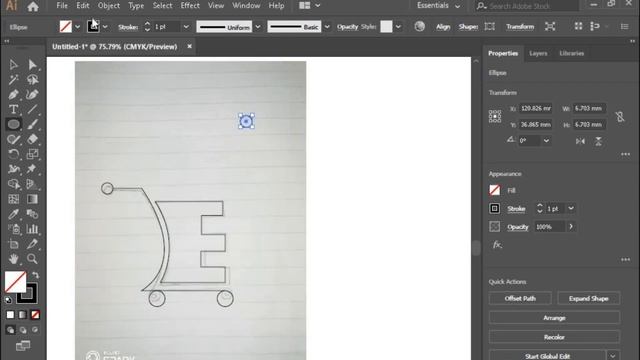Open Align panel link
Screen dimensions: 640x360
tap(443, 27)
